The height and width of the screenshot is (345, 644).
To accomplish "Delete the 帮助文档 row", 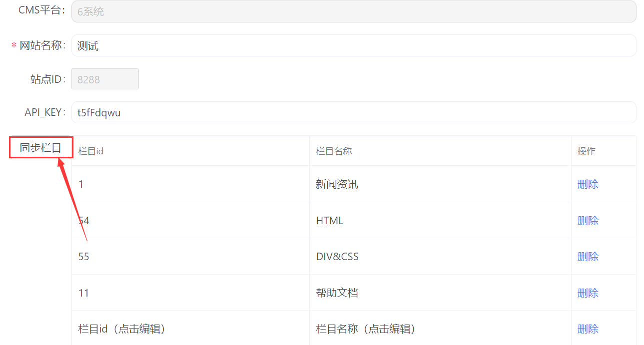I will pos(588,293).
